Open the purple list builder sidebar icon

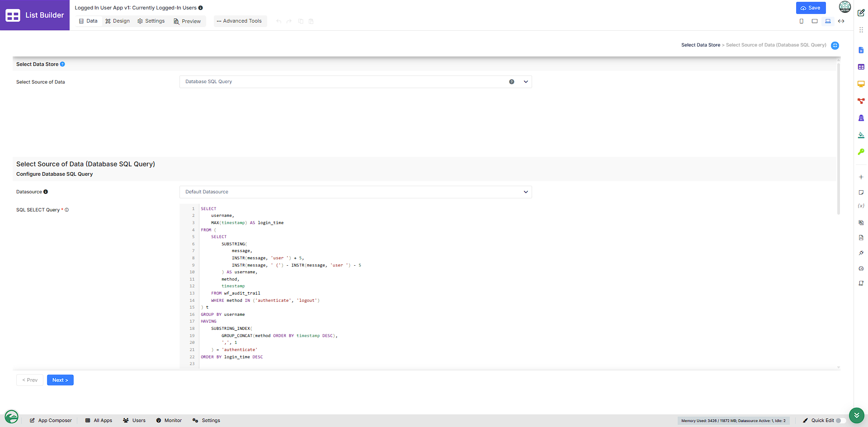tap(861, 67)
